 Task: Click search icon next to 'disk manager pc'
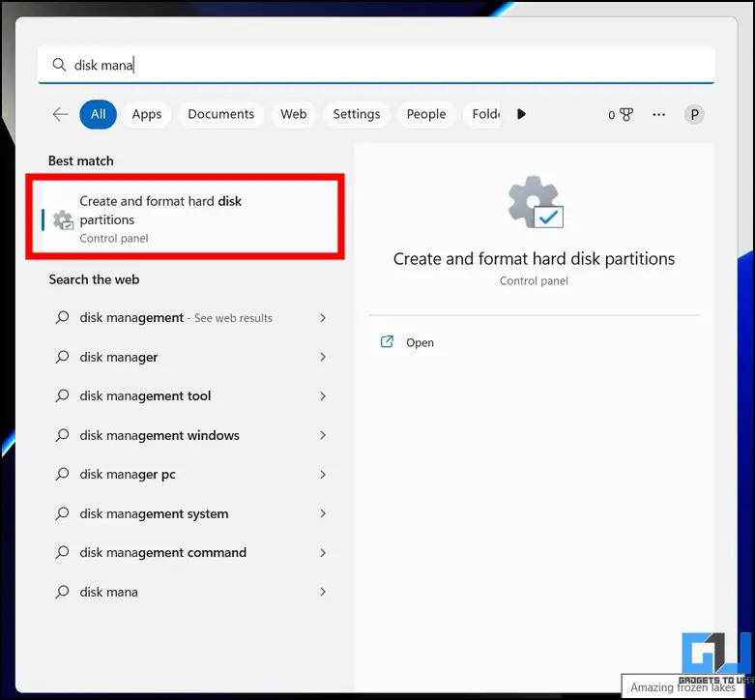pos(62,474)
